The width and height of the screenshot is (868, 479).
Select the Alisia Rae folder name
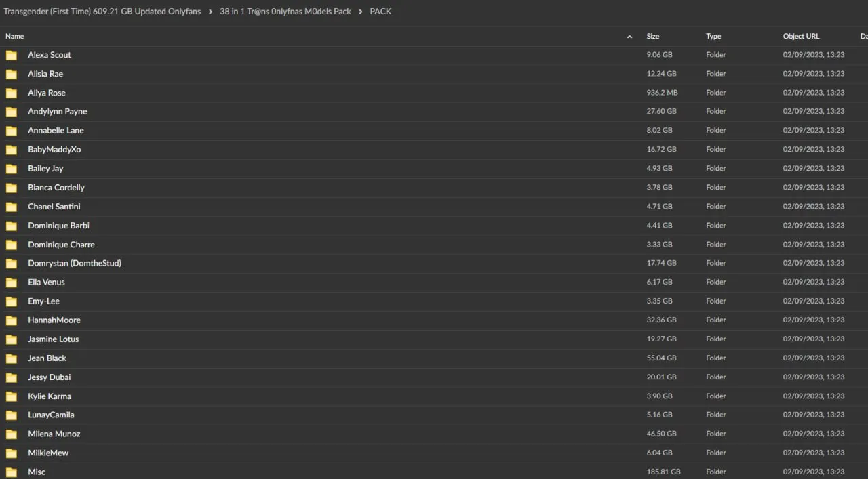[45, 74]
